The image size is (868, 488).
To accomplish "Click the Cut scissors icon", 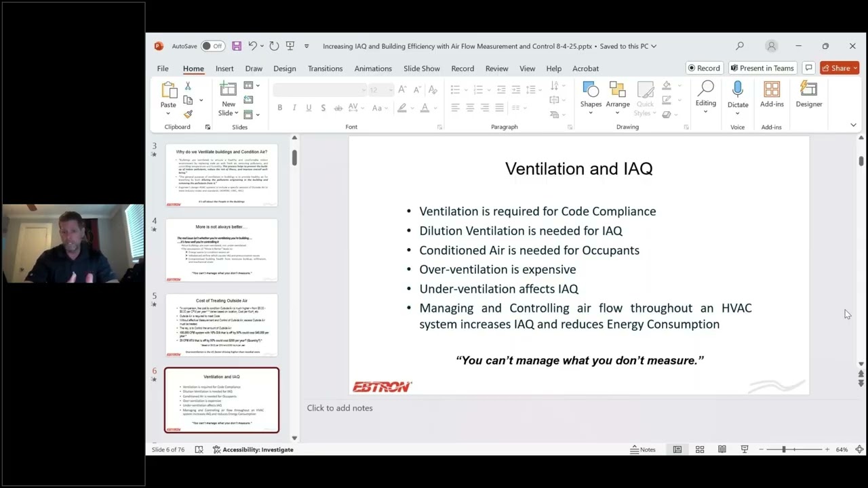I will coord(188,86).
